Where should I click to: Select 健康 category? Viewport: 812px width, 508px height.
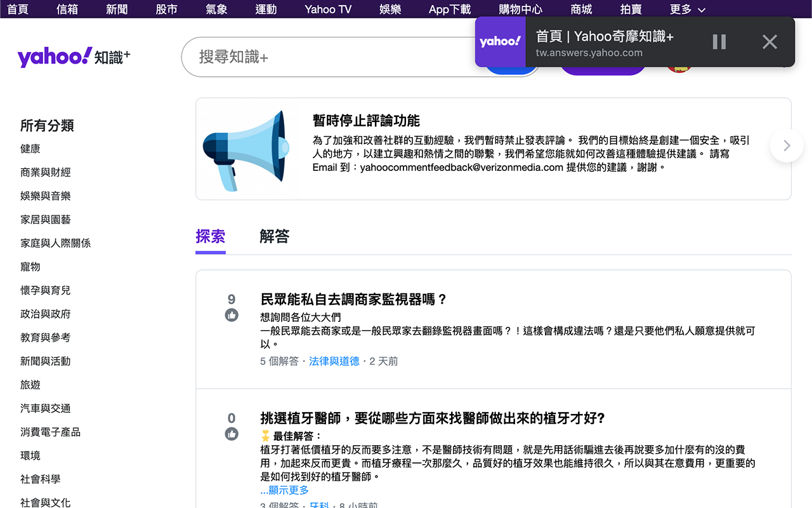click(x=30, y=149)
